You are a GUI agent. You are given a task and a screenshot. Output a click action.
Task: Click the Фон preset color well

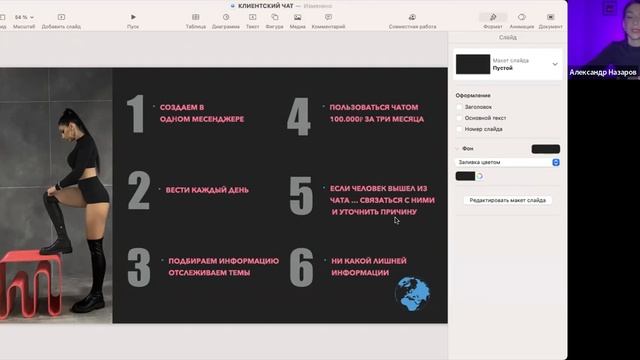(546, 149)
